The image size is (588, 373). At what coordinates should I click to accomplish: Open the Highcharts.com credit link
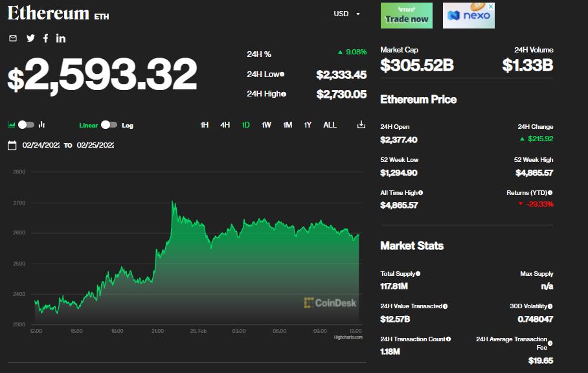click(348, 337)
